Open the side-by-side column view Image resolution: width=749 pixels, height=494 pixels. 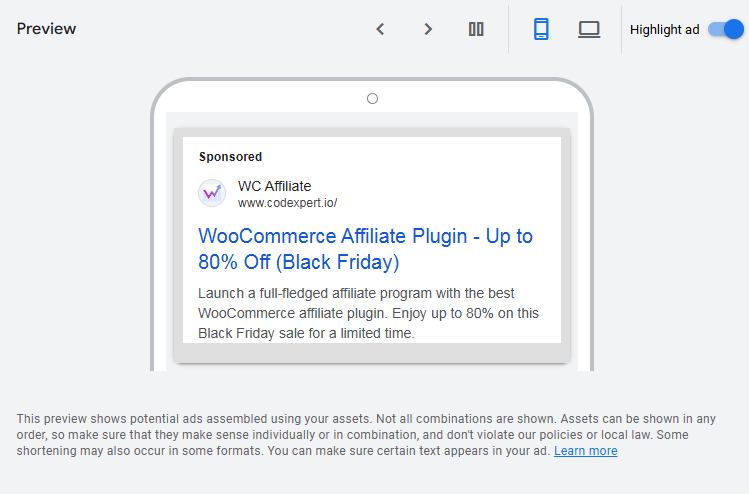tap(476, 29)
